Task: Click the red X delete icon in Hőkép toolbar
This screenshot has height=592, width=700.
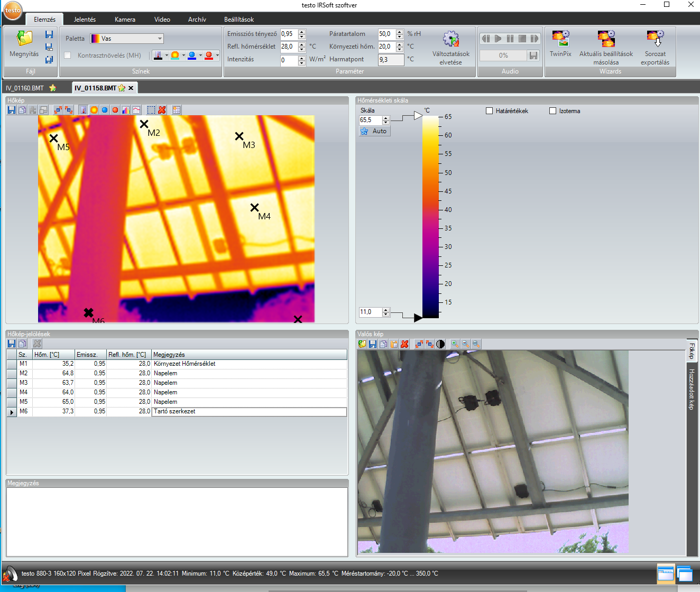Action: pos(162,110)
